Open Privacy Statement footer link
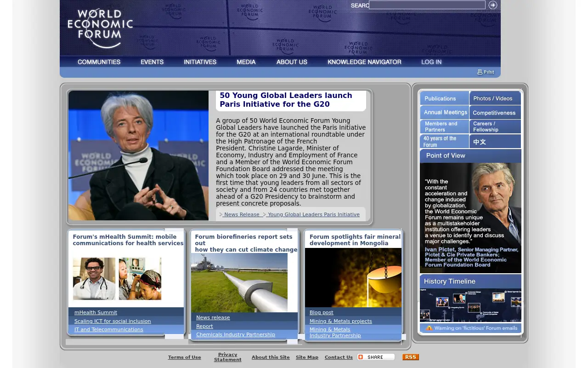The height and width of the screenshot is (368, 588). click(228, 357)
